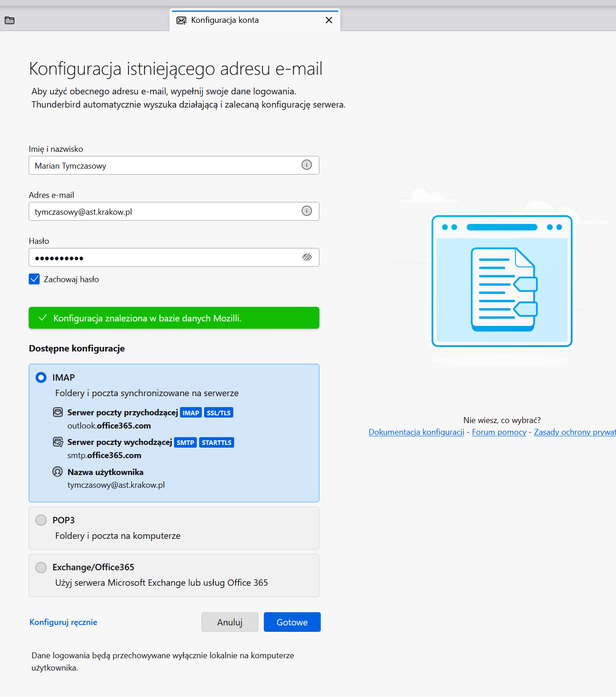
Task: Click the info icon in the name field
Action: [307, 165]
